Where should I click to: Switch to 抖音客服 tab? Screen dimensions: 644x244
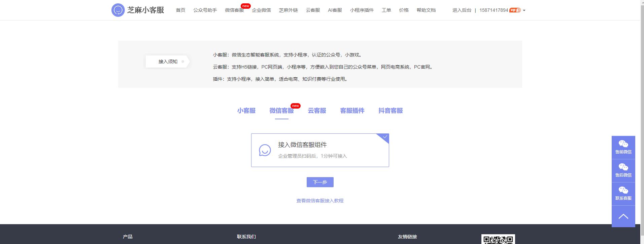click(x=391, y=111)
